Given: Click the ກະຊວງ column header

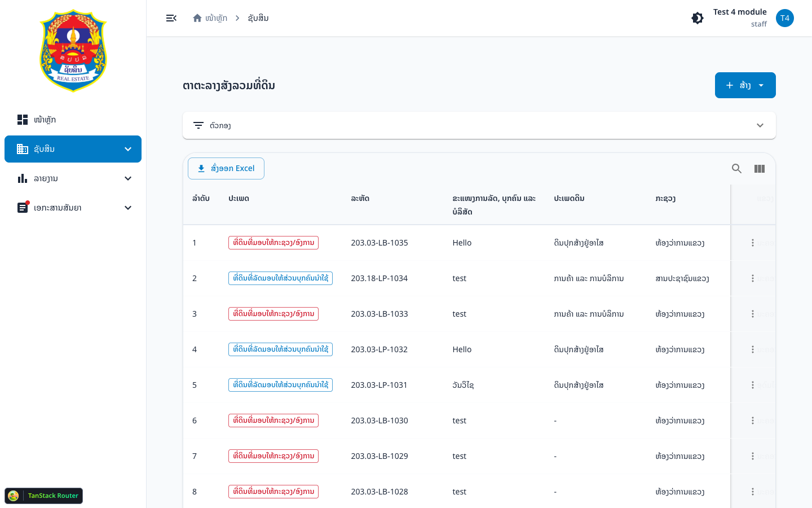Looking at the screenshot, I should [665, 199].
